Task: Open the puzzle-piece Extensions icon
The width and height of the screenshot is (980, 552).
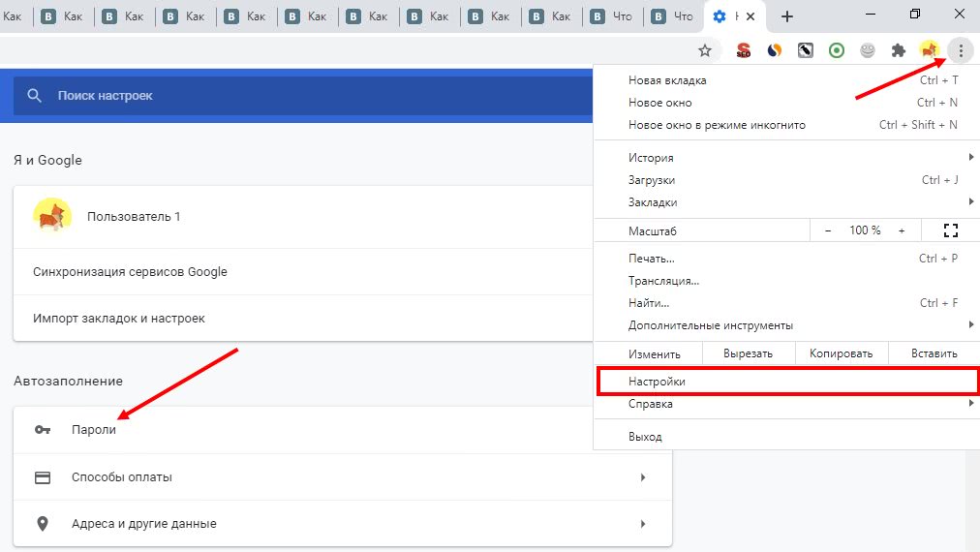Action: click(898, 50)
